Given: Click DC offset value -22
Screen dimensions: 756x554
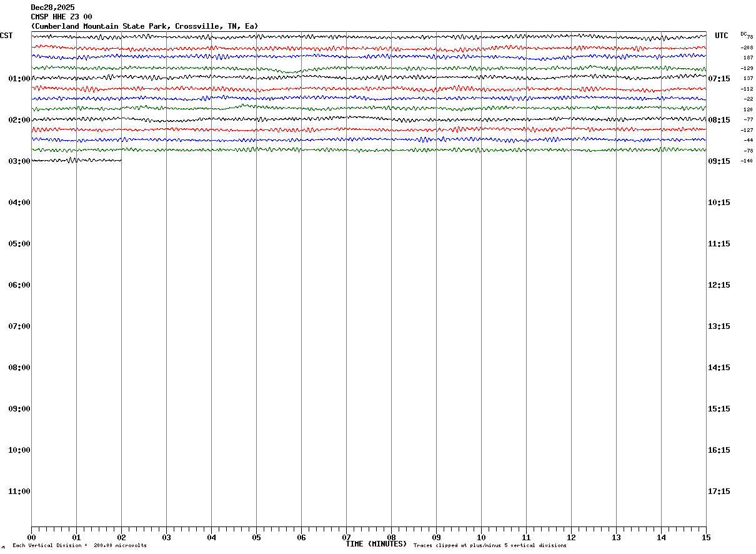Looking at the screenshot, I should click(748, 99).
